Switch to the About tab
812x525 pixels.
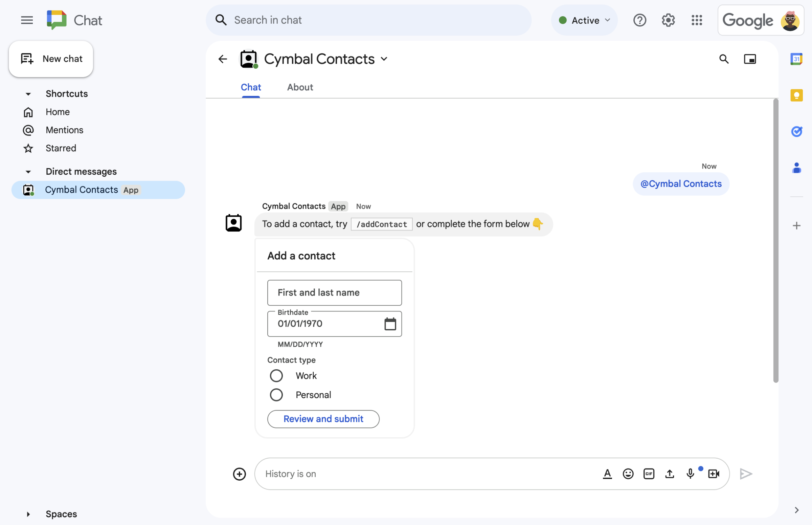click(300, 86)
